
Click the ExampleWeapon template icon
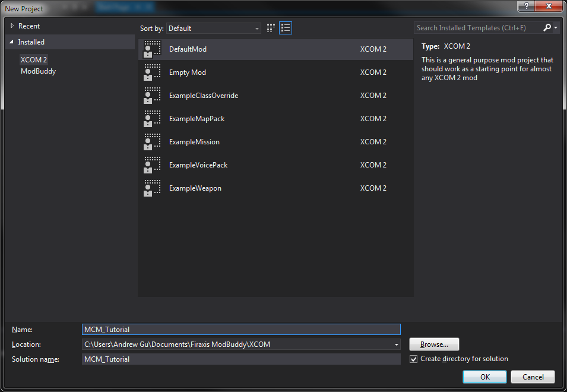pos(152,188)
